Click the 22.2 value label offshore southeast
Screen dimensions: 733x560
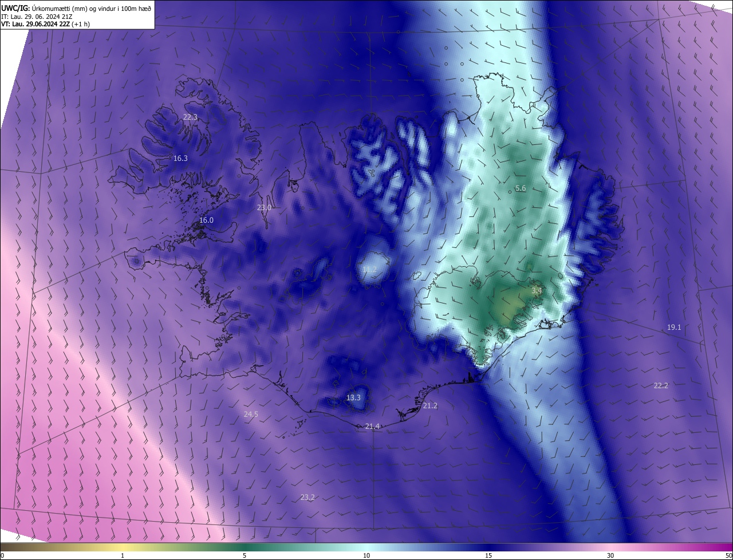coord(661,385)
